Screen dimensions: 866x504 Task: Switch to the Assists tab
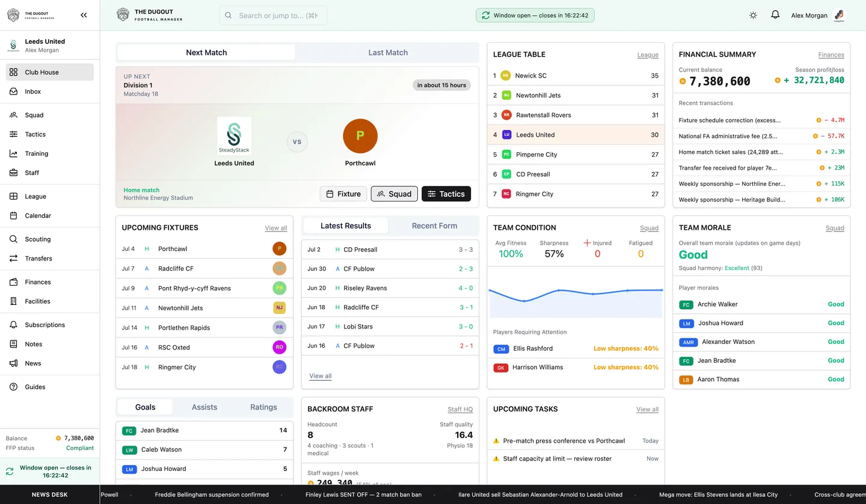(x=204, y=407)
